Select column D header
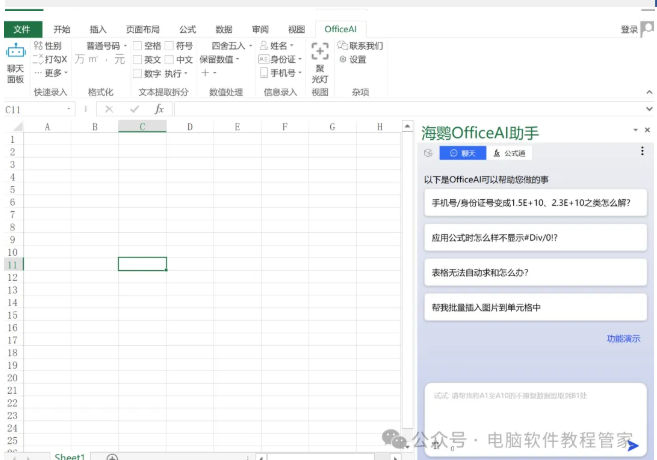 (190, 127)
